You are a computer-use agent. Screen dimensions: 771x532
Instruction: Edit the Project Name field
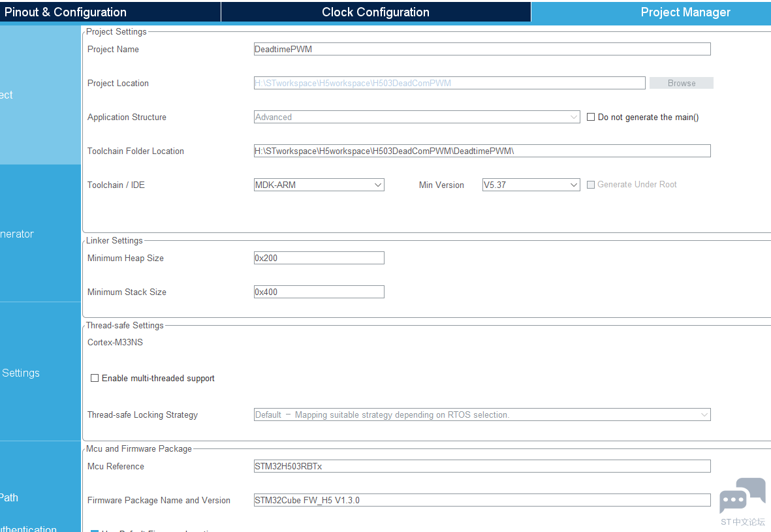click(x=482, y=49)
